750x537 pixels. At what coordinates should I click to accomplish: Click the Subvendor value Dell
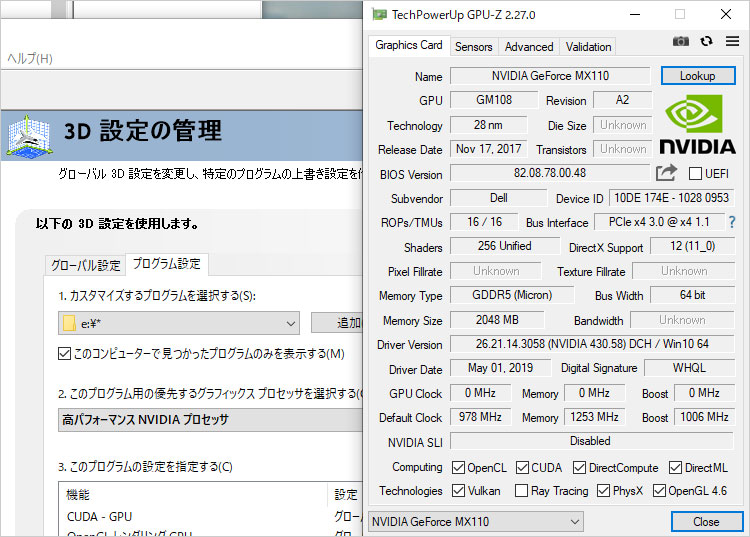coord(498,198)
